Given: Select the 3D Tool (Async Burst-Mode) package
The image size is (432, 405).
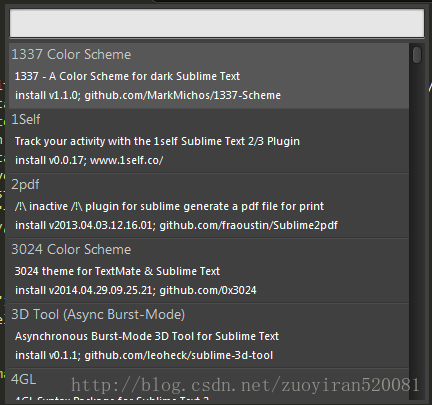Looking at the screenshot, I should pyautogui.click(x=209, y=335).
